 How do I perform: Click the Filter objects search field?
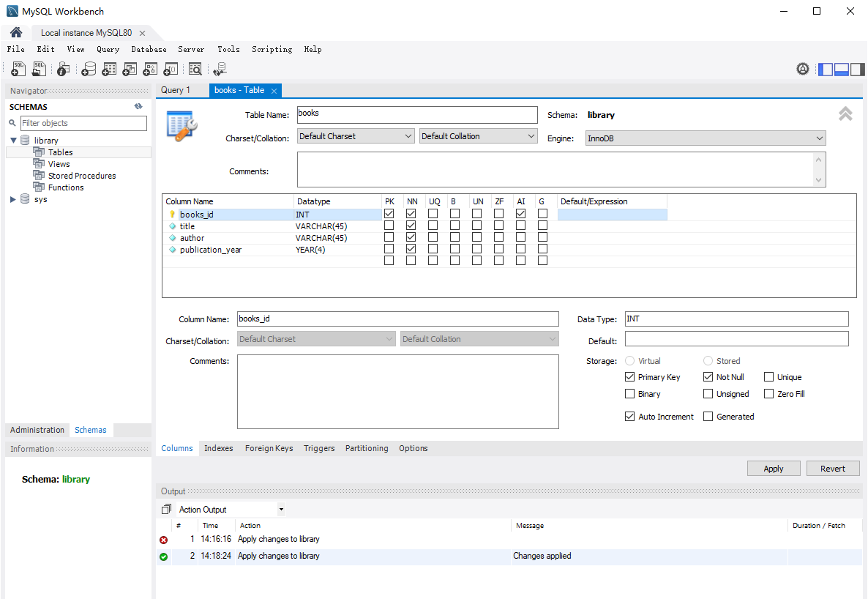pos(83,123)
